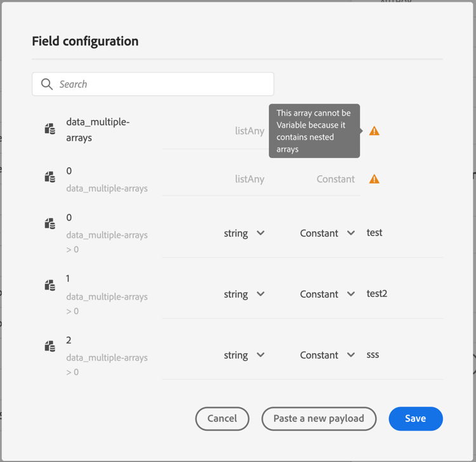
Task: Open Constant dropdown for 'sss' row
Action: pyautogui.click(x=327, y=355)
